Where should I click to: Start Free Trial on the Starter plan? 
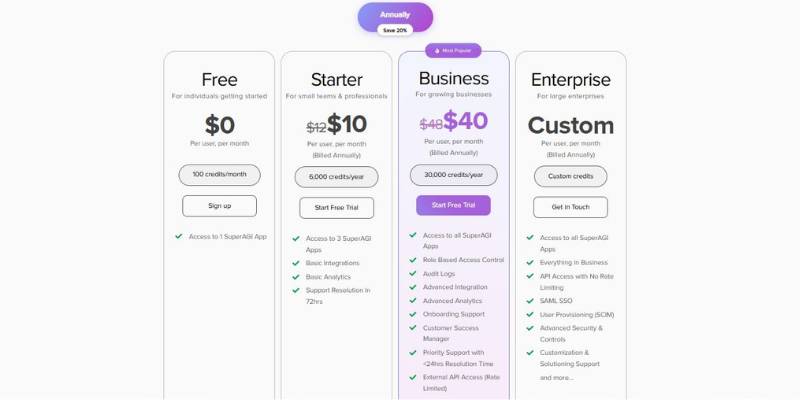[336, 208]
